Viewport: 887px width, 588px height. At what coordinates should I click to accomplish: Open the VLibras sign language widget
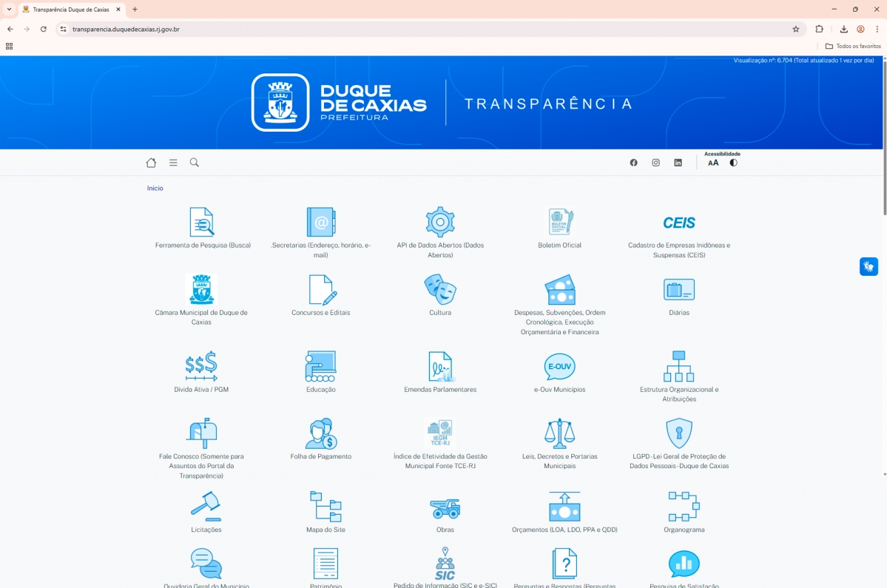pyautogui.click(x=869, y=266)
